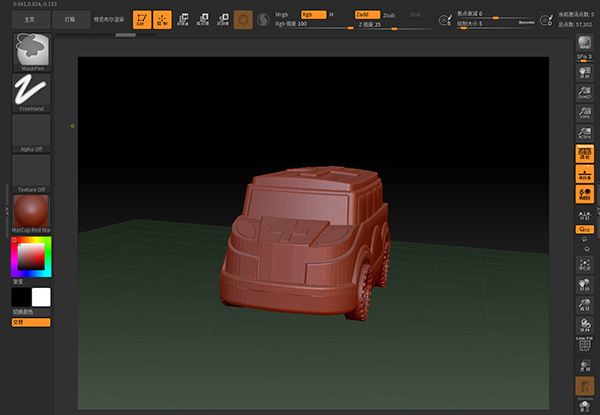
Task: Select the MaskPen brush thumbnail
Action: click(31, 50)
